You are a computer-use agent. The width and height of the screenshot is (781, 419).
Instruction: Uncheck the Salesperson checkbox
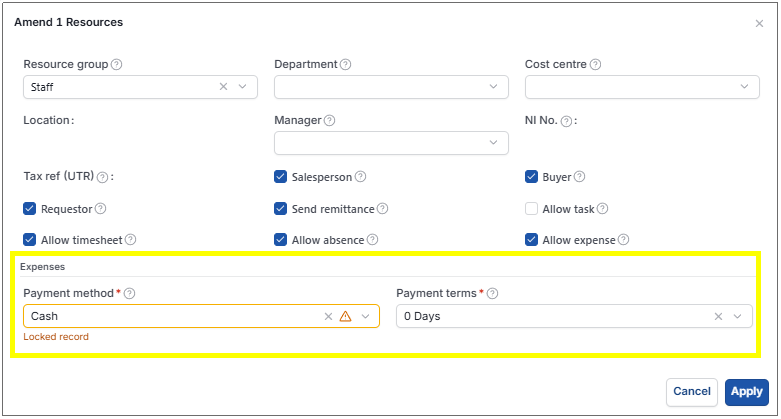point(280,177)
